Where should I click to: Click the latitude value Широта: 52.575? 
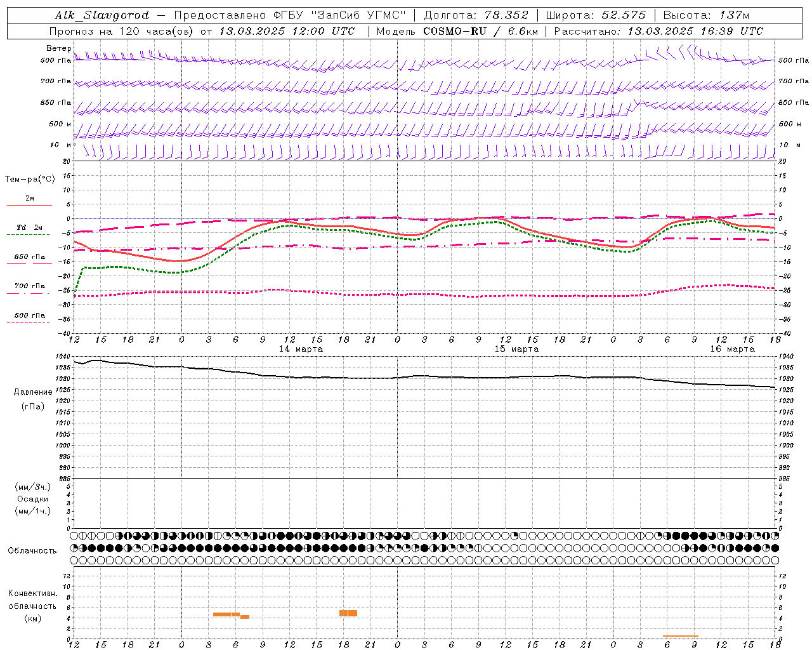596,15
